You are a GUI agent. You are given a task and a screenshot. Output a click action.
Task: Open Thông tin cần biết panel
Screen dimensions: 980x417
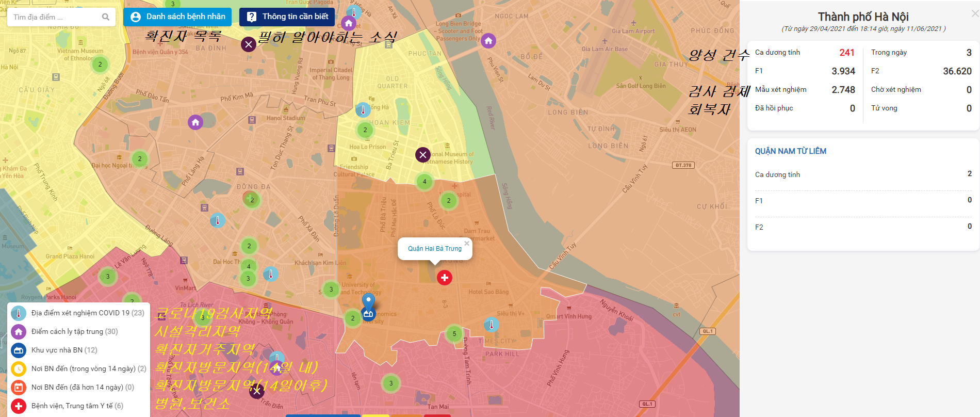pos(287,17)
